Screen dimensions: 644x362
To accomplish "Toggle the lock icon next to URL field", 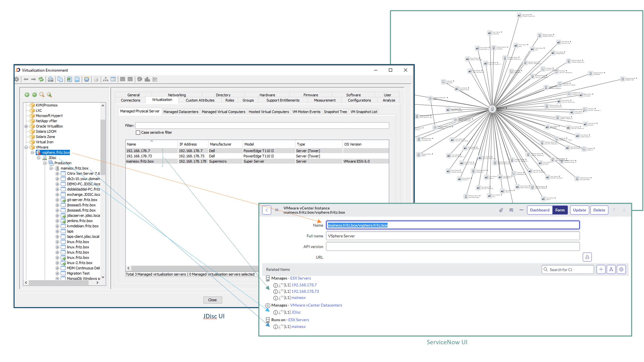I will coord(587,257).
